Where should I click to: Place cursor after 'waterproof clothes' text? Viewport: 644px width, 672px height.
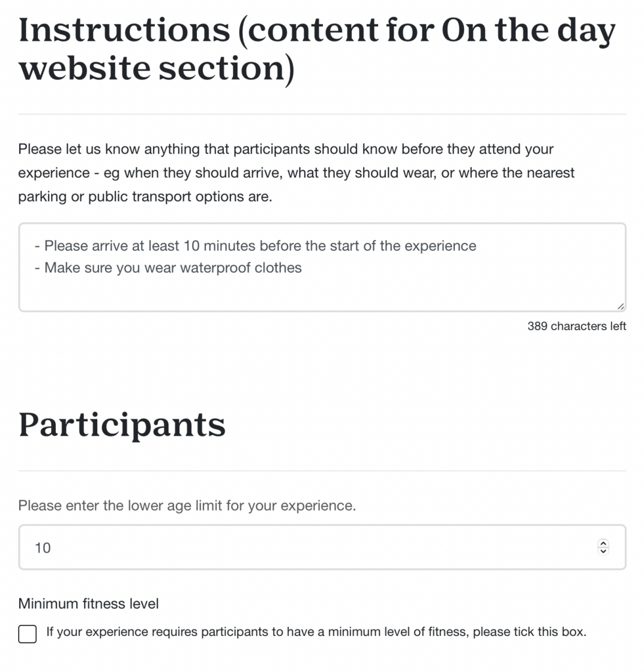coord(303,268)
